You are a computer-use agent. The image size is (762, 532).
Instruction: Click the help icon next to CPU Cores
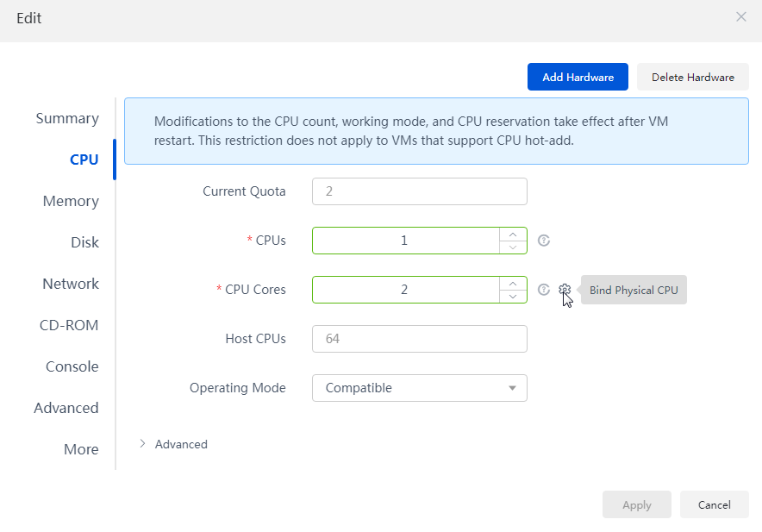pyautogui.click(x=544, y=290)
